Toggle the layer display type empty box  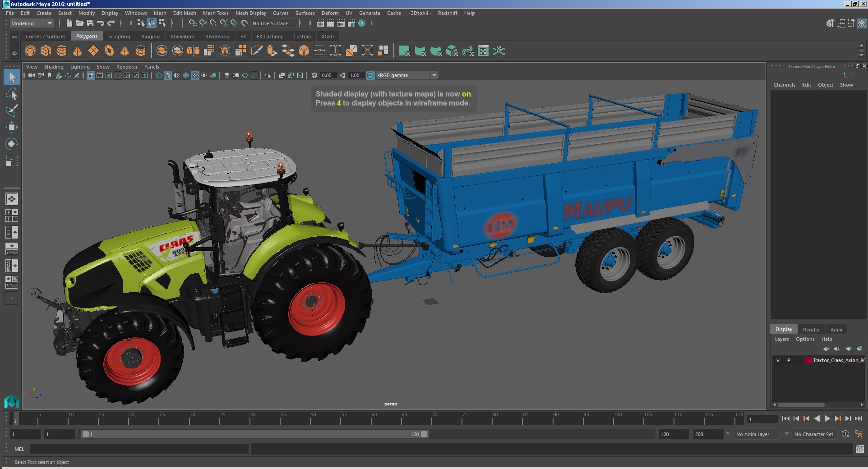(x=799, y=360)
